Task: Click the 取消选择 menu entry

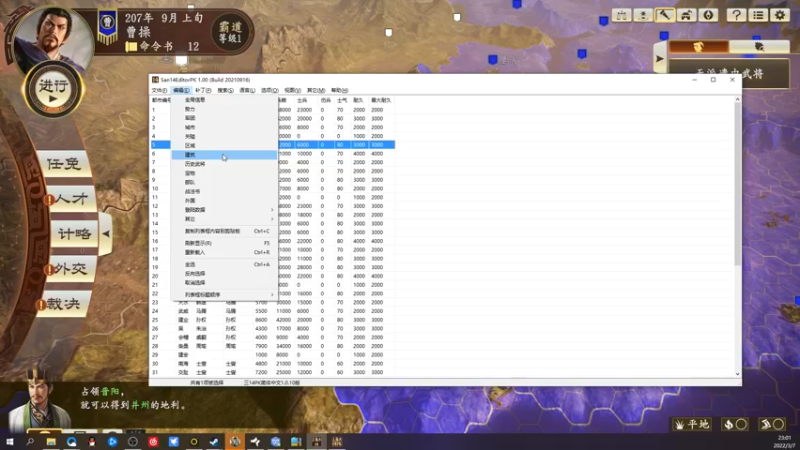Action: click(224, 282)
